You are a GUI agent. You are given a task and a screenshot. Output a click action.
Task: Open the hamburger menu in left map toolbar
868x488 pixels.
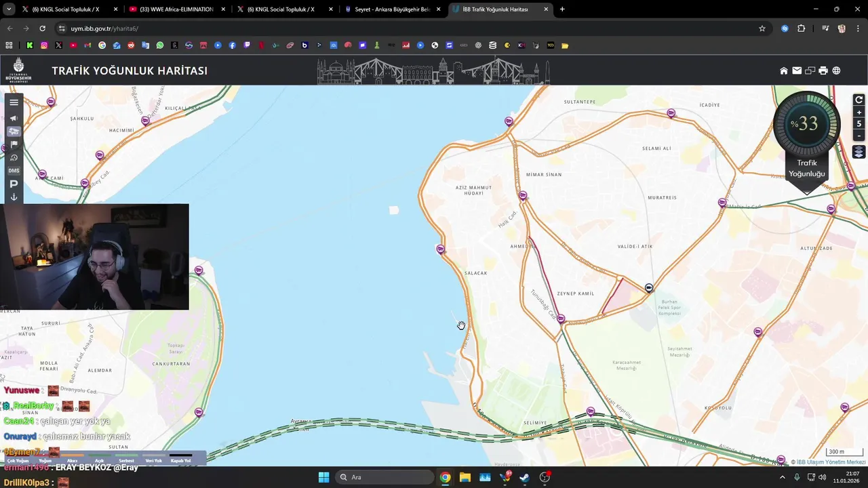point(14,102)
